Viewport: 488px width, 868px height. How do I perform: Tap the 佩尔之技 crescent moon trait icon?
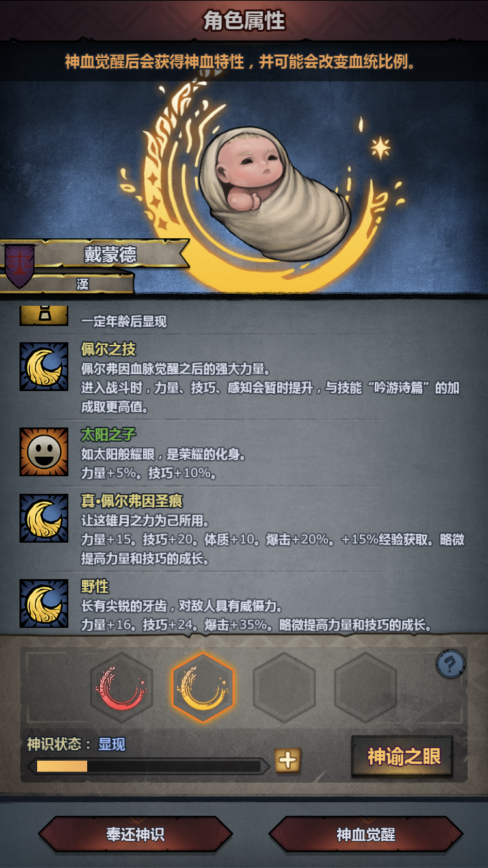pyautogui.click(x=44, y=367)
